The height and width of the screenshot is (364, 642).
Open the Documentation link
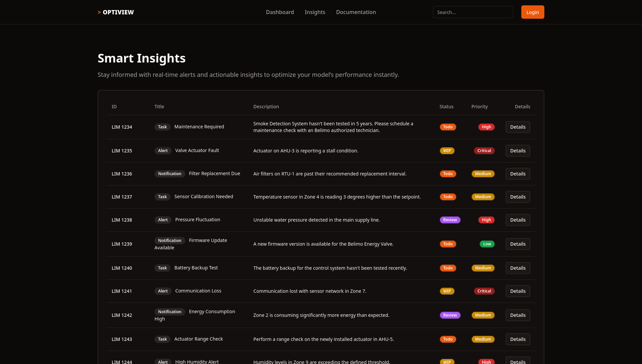(x=356, y=12)
